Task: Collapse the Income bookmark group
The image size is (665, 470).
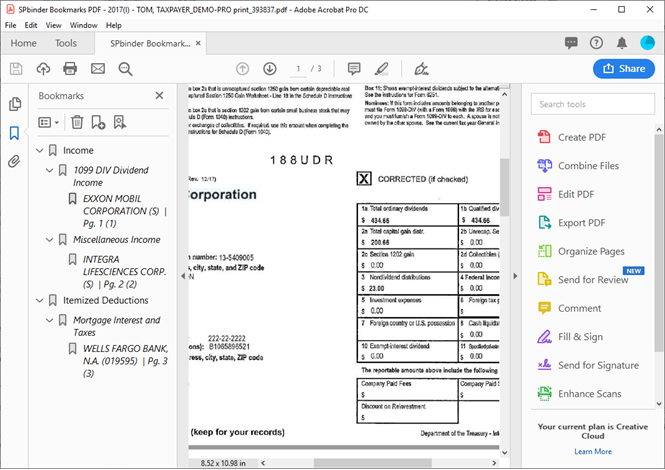Action: 39,150
